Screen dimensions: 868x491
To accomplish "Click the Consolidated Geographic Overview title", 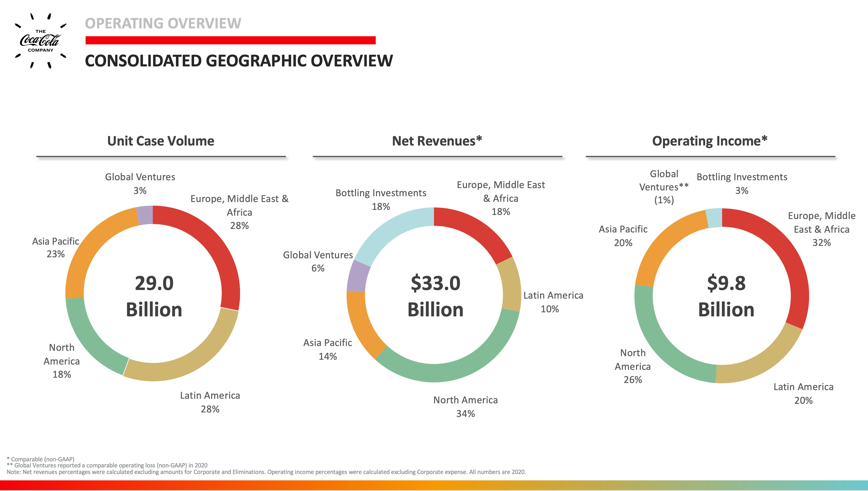I will pos(239,61).
